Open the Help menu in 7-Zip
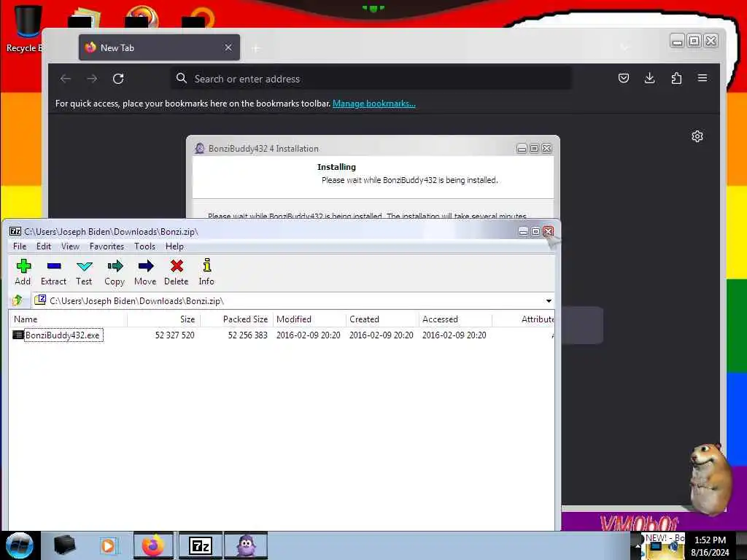Screen dimensions: 747x560 click(x=174, y=246)
